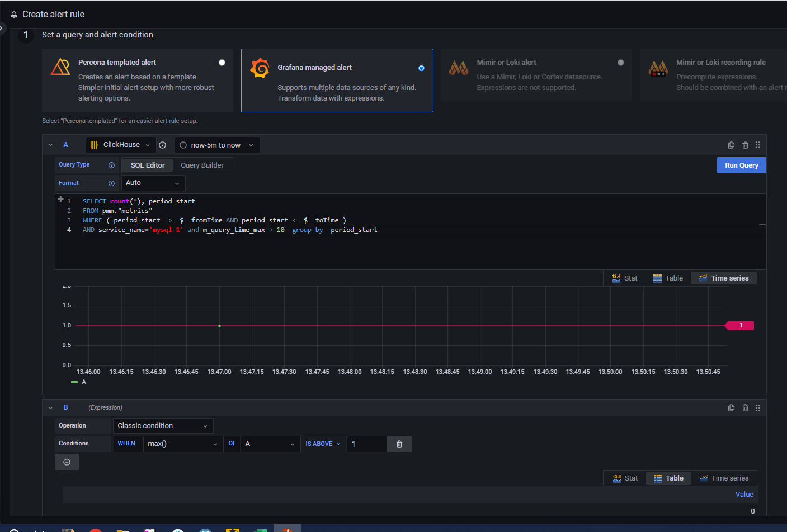Add a new condition with the plus button

coord(67,462)
